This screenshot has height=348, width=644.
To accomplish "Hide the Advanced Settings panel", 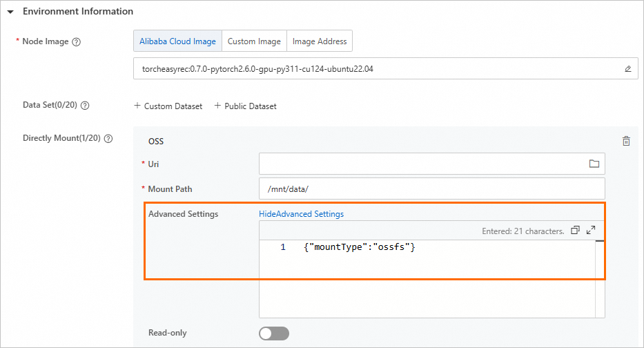I will [x=301, y=214].
